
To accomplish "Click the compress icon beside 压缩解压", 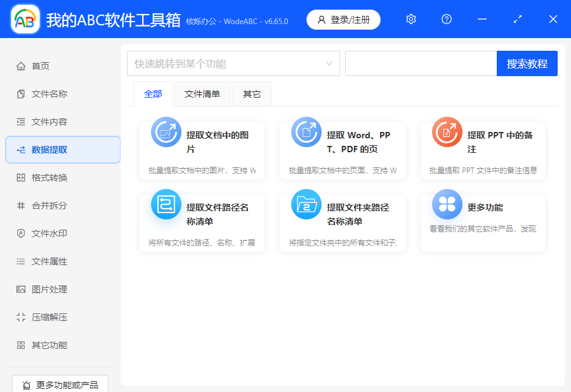I will tap(21, 317).
